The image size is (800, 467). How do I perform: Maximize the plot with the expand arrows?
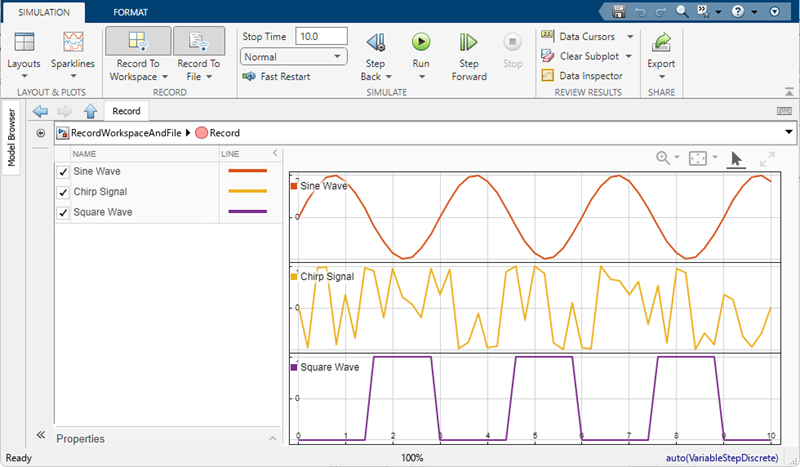tap(767, 159)
